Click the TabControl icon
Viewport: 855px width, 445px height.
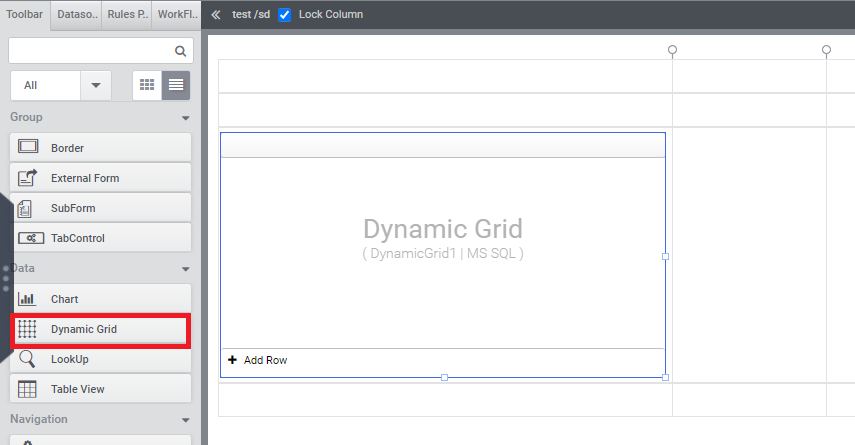click(x=31, y=238)
